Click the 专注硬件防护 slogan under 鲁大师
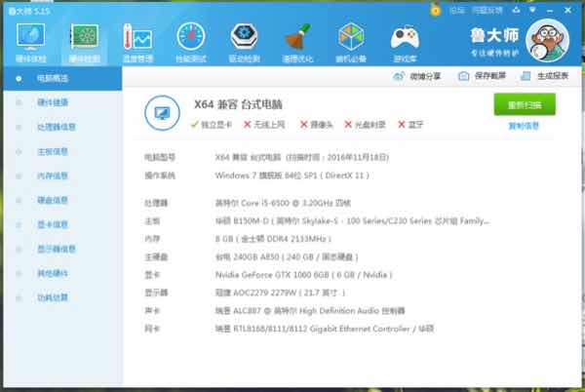 pos(494,53)
